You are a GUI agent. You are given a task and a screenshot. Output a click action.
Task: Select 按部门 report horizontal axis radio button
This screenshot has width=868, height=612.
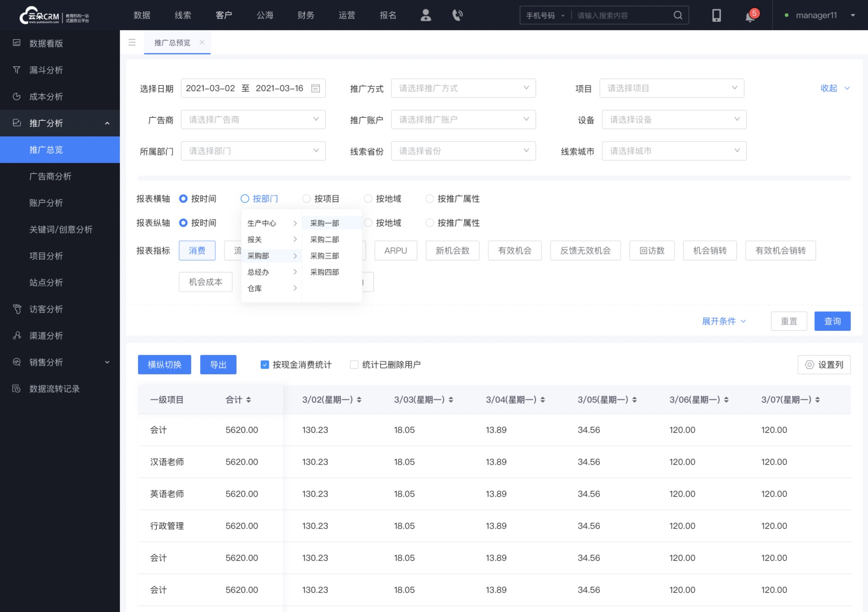click(x=245, y=198)
